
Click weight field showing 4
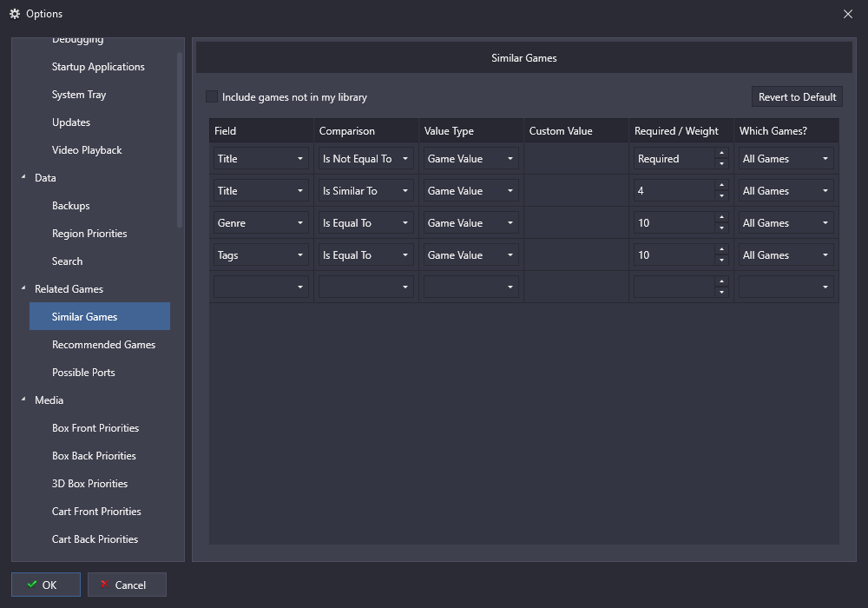(x=674, y=190)
